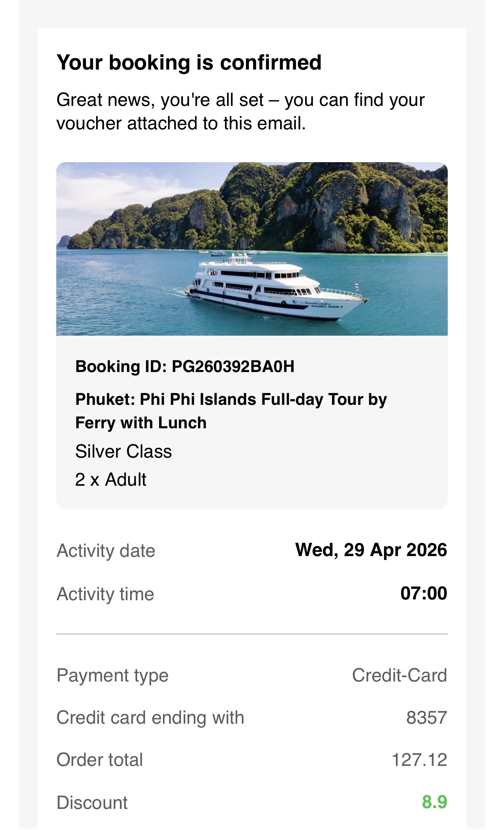Click the activity date Wed, 29 Apr 2026

pos(371,550)
